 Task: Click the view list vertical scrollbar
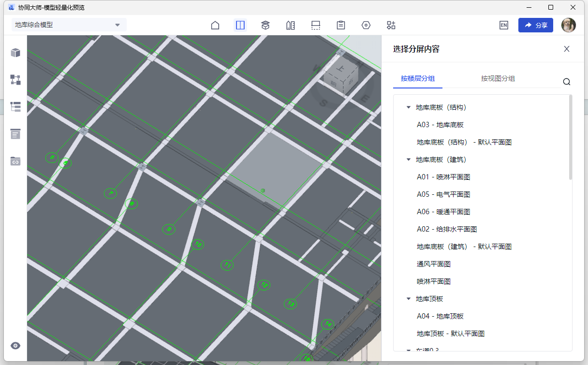[x=571, y=138]
